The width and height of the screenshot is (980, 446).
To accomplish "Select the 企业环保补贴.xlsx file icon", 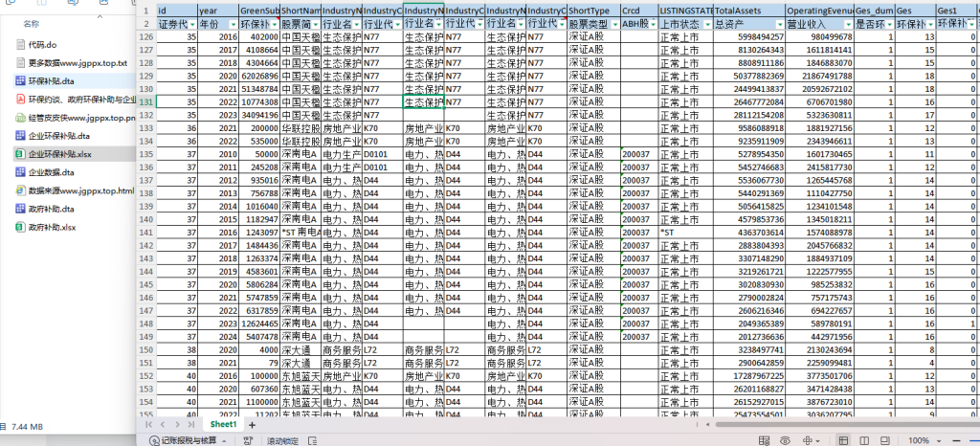I will point(21,154).
